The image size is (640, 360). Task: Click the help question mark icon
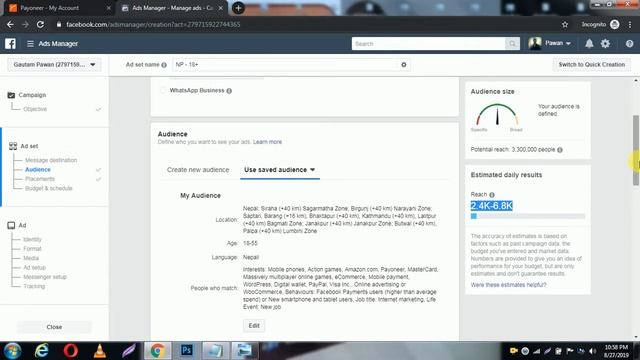click(x=629, y=44)
